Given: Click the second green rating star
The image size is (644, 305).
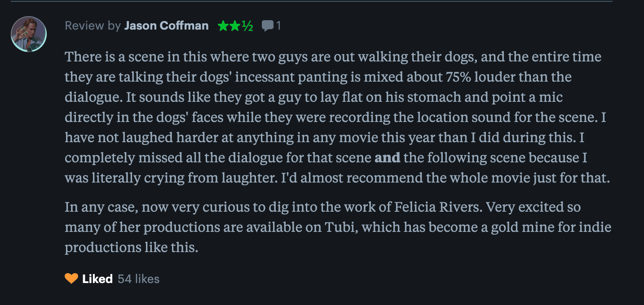Looking at the screenshot, I should (234, 26).
